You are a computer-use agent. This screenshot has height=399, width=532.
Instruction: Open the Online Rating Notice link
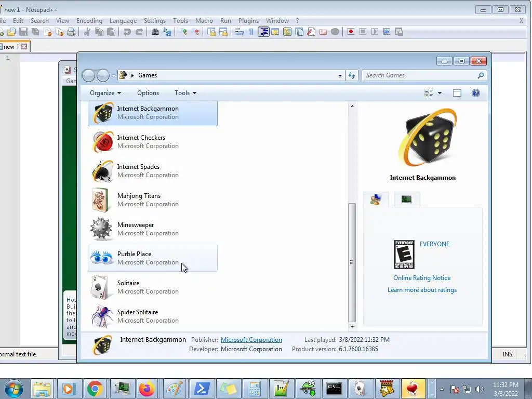(422, 278)
